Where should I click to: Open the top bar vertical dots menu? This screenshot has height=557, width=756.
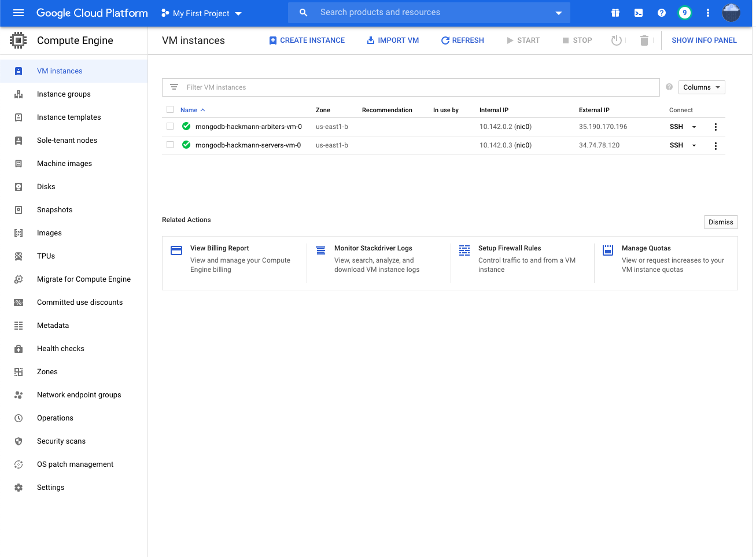point(708,13)
